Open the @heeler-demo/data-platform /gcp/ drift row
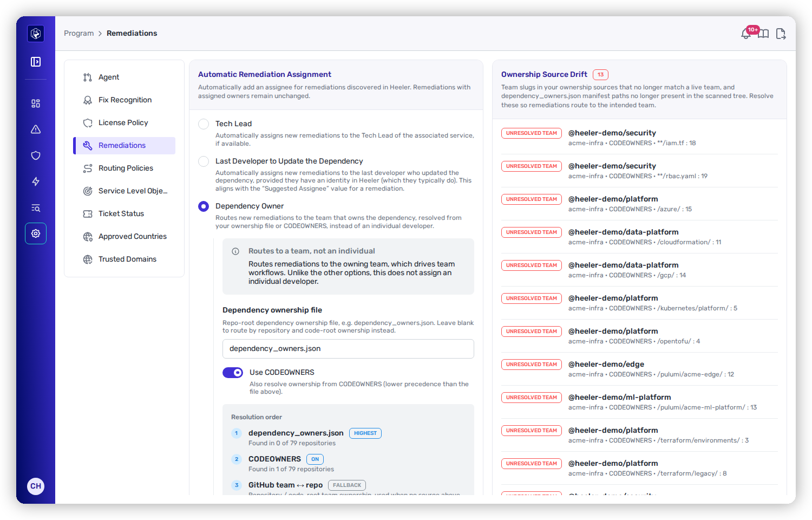 639,270
